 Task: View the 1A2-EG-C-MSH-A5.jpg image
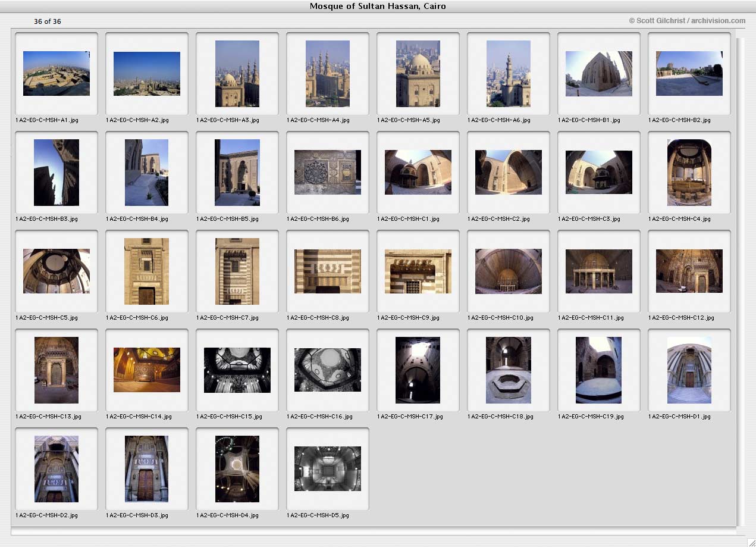[x=418, y=74]
